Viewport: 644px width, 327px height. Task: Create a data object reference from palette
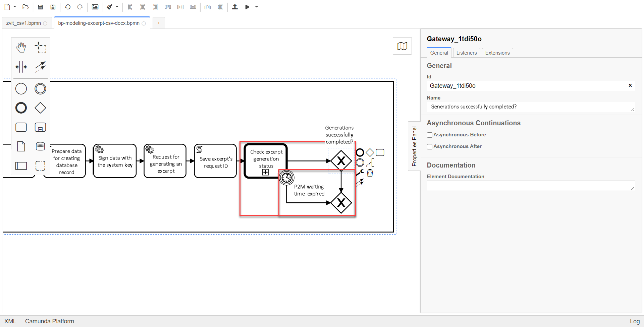click(x=21, y=146)
